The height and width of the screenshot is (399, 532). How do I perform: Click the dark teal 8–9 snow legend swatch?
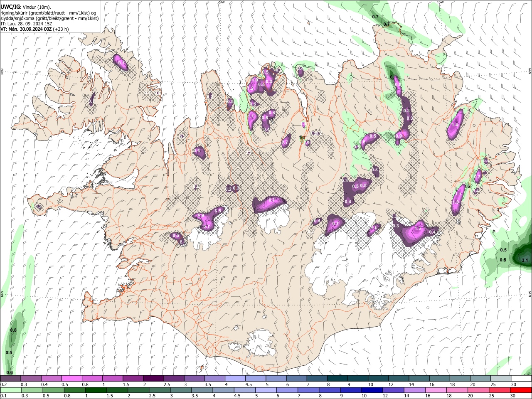coord(337,379)
